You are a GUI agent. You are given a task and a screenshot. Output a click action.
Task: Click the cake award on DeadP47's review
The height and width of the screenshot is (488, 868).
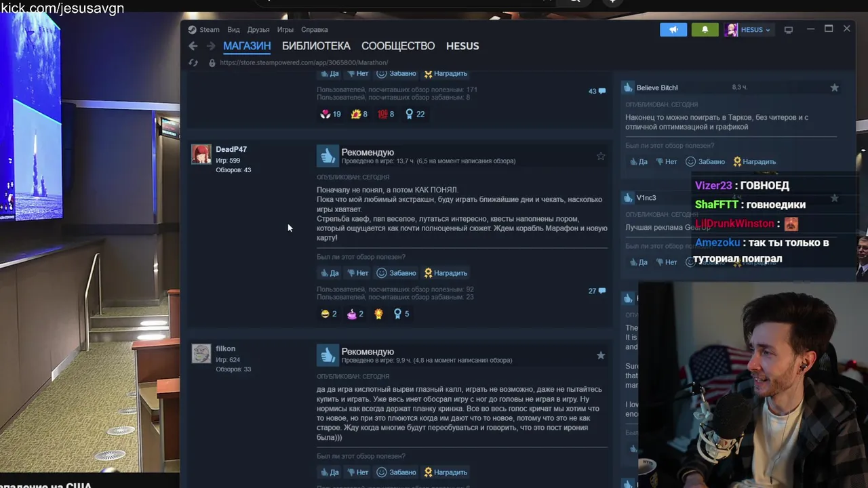point(355,314)
